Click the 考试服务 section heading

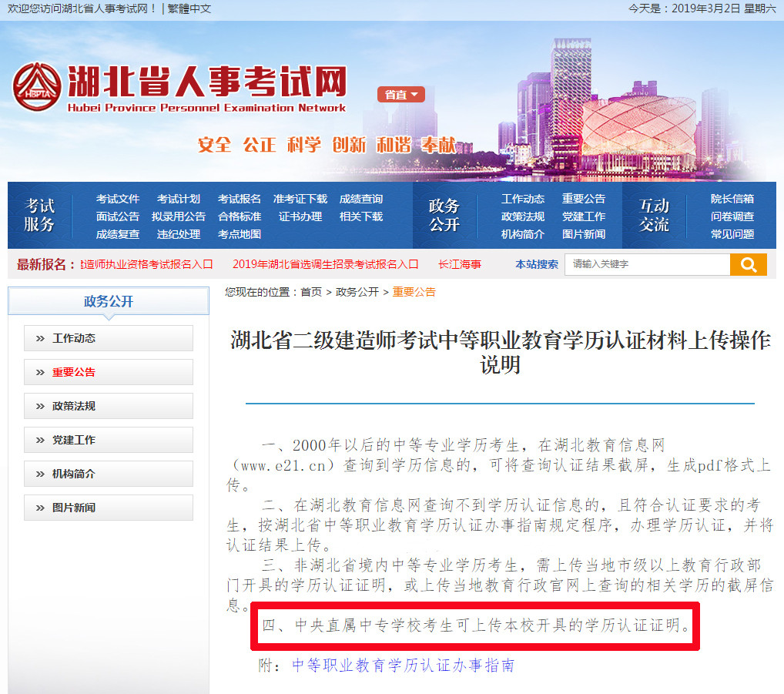click(39, 216)
